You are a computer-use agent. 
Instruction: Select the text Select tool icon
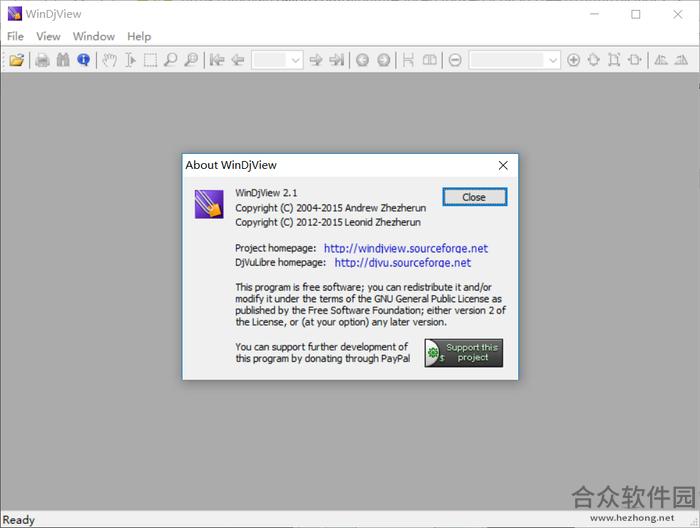(x=130, y=60)
